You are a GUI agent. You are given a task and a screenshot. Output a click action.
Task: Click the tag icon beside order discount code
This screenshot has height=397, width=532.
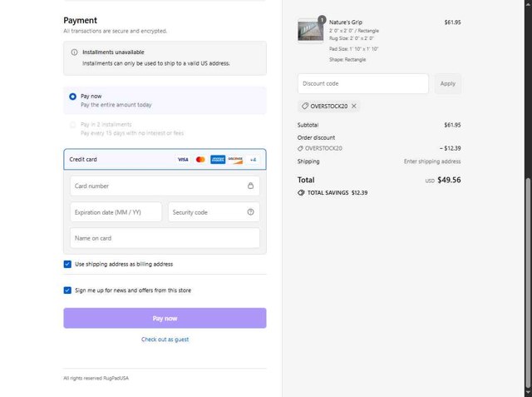[x=300, y=148]
